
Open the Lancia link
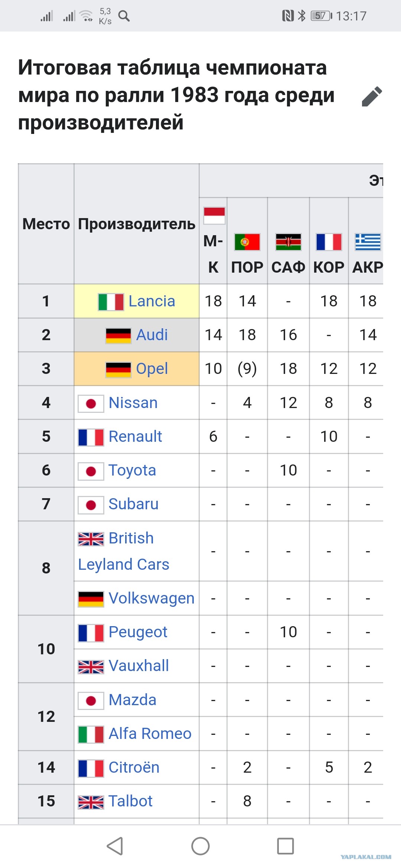151,301
